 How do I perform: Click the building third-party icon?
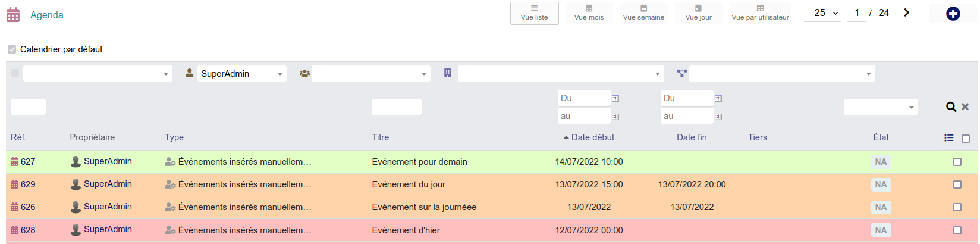tap(448, 73)
